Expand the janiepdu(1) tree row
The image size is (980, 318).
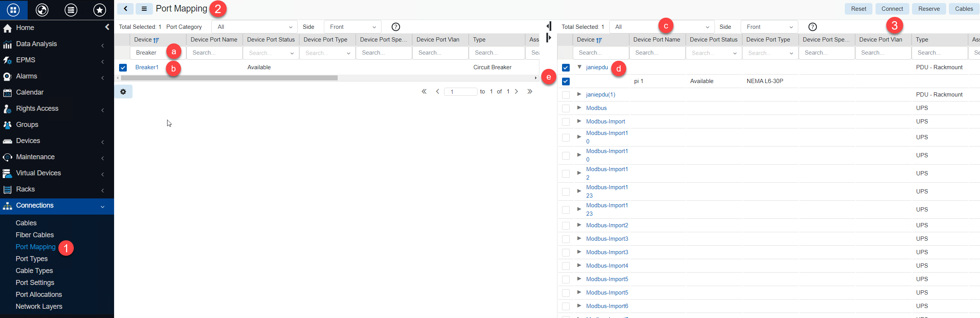point(579,94)
